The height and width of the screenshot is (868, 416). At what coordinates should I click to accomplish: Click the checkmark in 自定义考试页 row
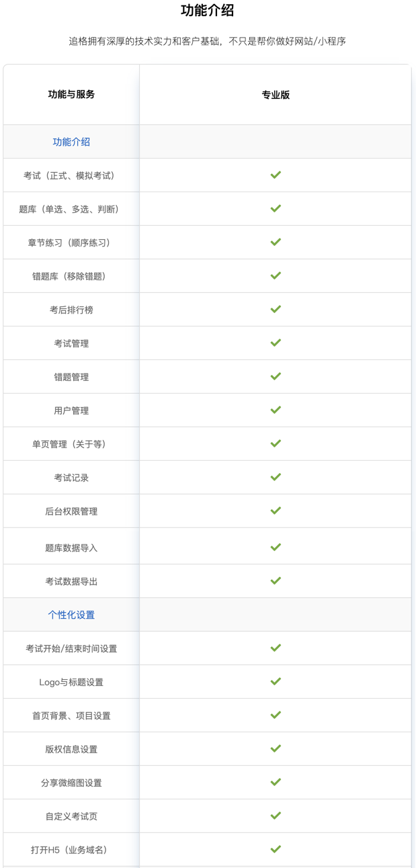coord(276,816)
